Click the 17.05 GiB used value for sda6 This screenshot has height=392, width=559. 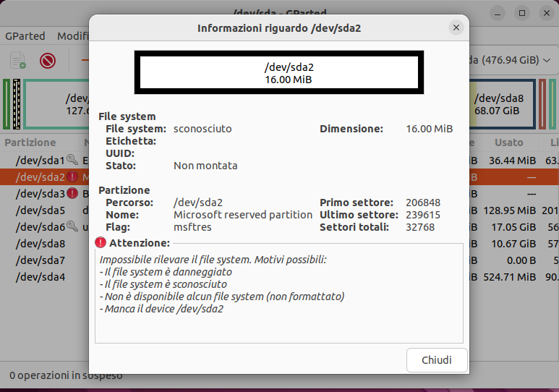pyautogui.click(x=513, y=227)
